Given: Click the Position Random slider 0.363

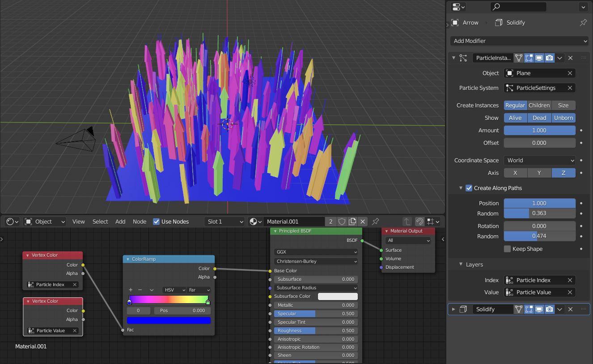Looking at the screenshot, I should pos(540,213).
